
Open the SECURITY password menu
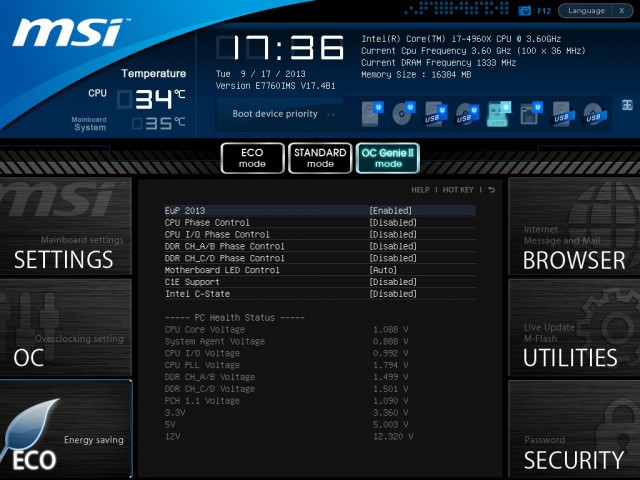click(x=574, y=429)
